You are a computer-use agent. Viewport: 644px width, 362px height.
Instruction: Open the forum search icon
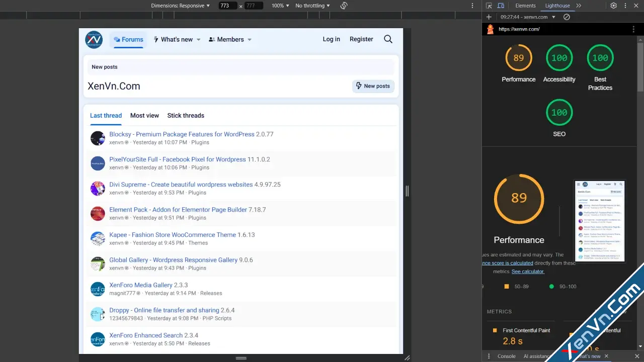[x=388, y=39]
